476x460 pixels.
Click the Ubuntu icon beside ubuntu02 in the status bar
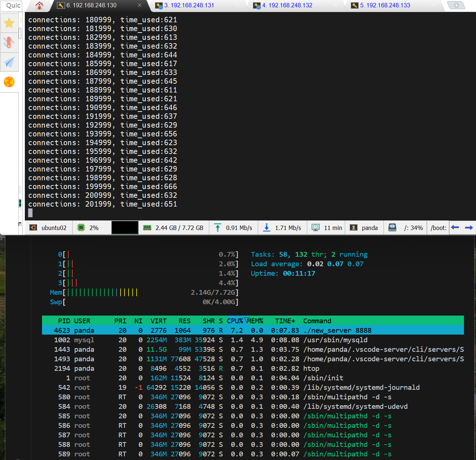click(33, 227)
